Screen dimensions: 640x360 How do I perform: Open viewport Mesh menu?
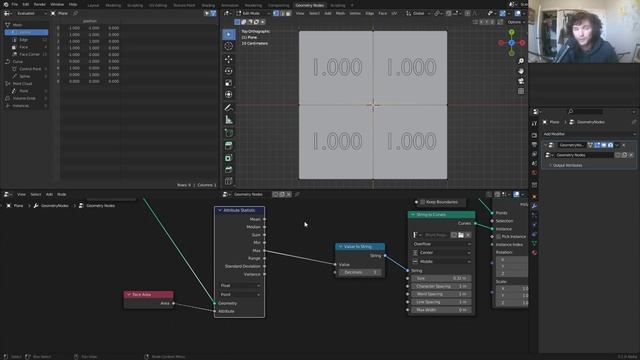pyautogui.click(x=340, y=13)
